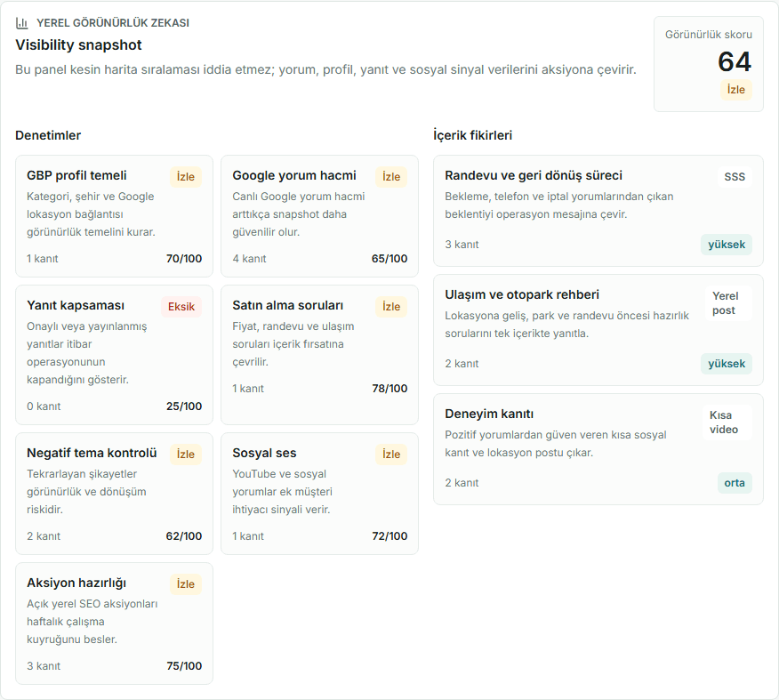779x700 pixels.
Task: Open the Satın alma soruları card title
Action: [287, 306]
